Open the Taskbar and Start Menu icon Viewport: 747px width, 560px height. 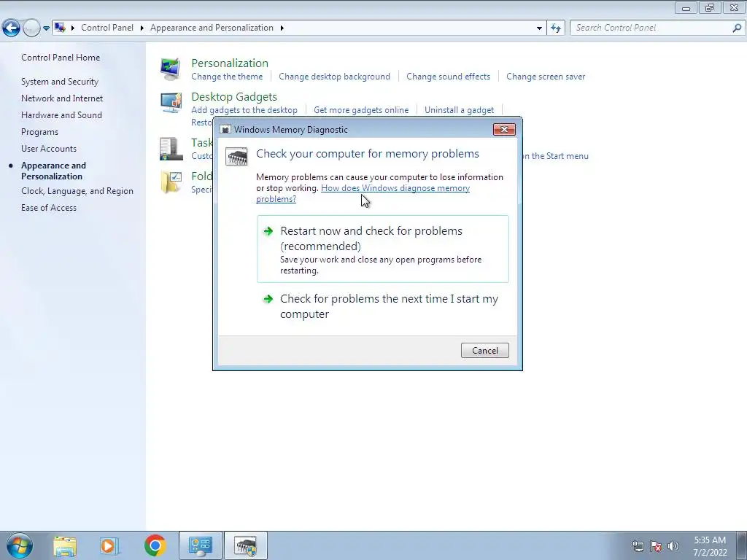(171, 149)
